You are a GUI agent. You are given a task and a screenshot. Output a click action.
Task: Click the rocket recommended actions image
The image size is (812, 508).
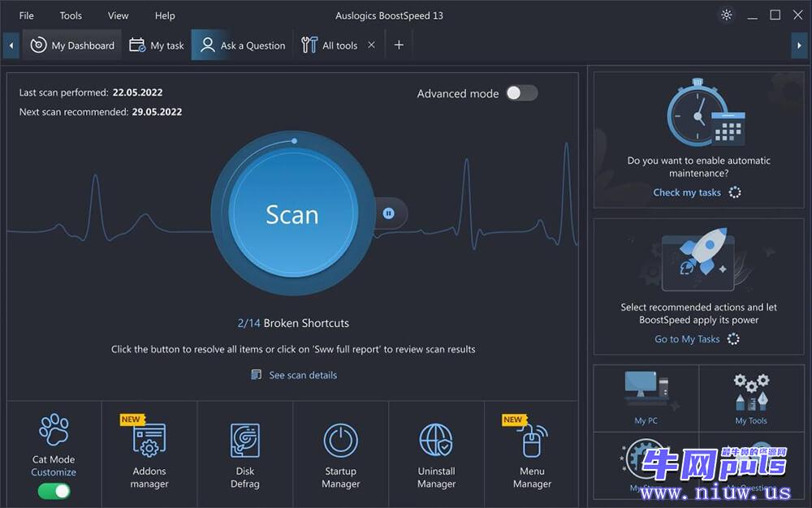pyautogui.click(x=698, y=259)
